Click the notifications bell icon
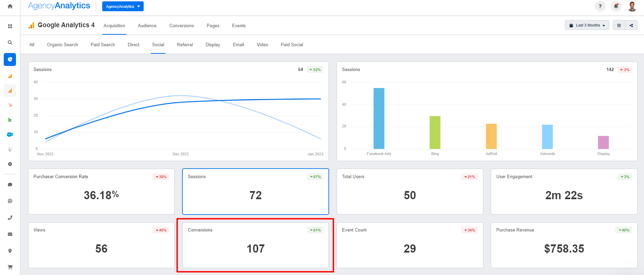Screen dimensions: 644x275 pos(616,6)
